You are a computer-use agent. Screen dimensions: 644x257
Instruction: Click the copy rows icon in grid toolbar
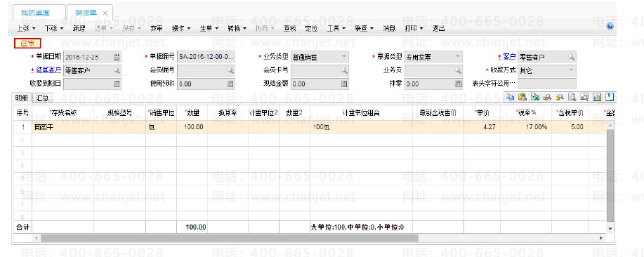point(510,98)
